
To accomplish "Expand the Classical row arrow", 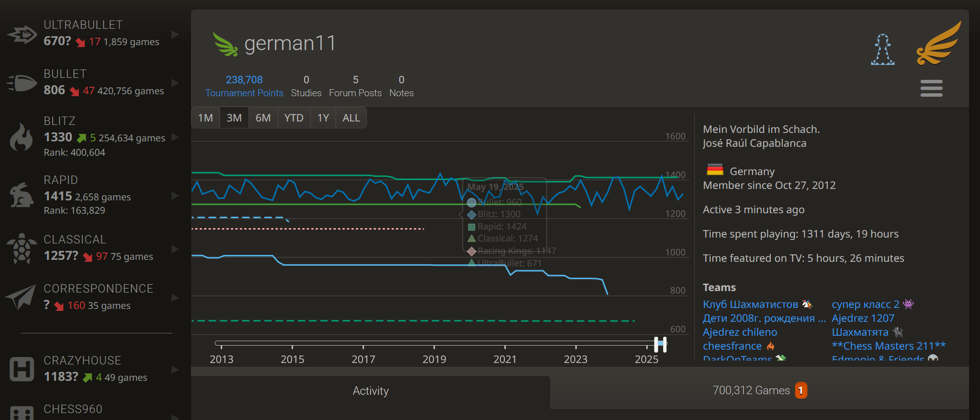I will pos(175,248).
